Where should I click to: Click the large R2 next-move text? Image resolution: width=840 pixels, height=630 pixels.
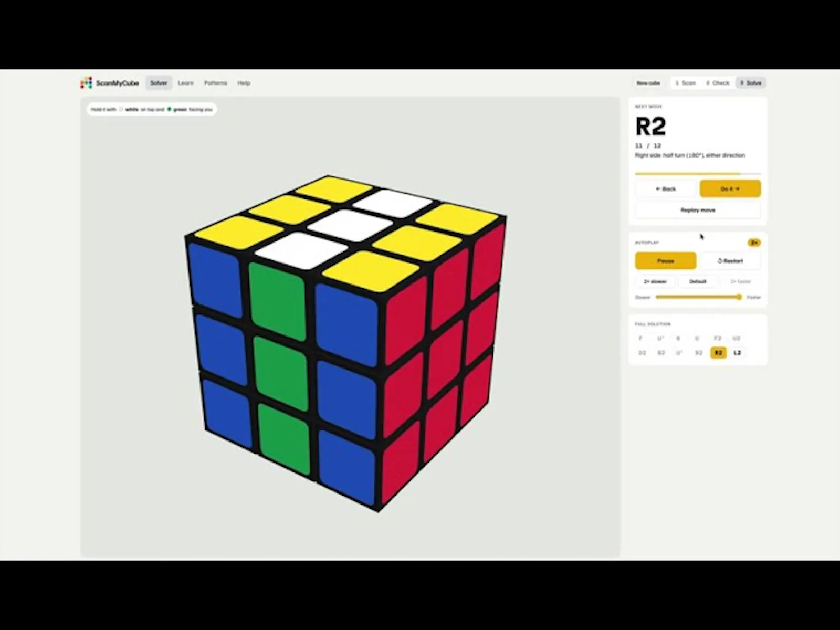point(651,127)
